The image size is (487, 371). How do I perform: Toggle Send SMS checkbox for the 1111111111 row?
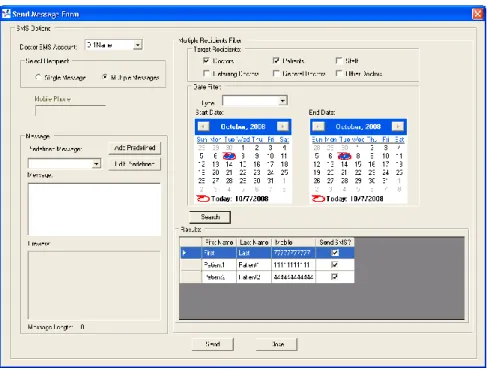click(335, 265)
